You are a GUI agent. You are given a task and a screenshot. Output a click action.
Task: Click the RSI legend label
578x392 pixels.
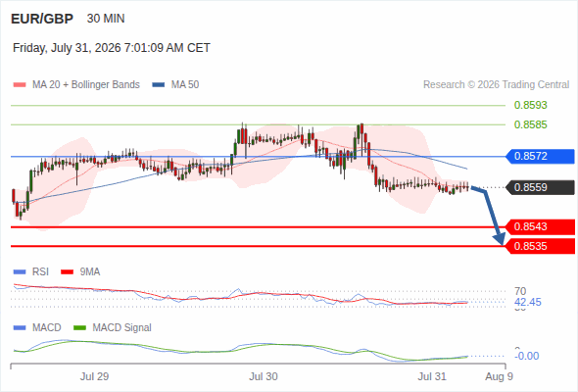tap(40, 272)
